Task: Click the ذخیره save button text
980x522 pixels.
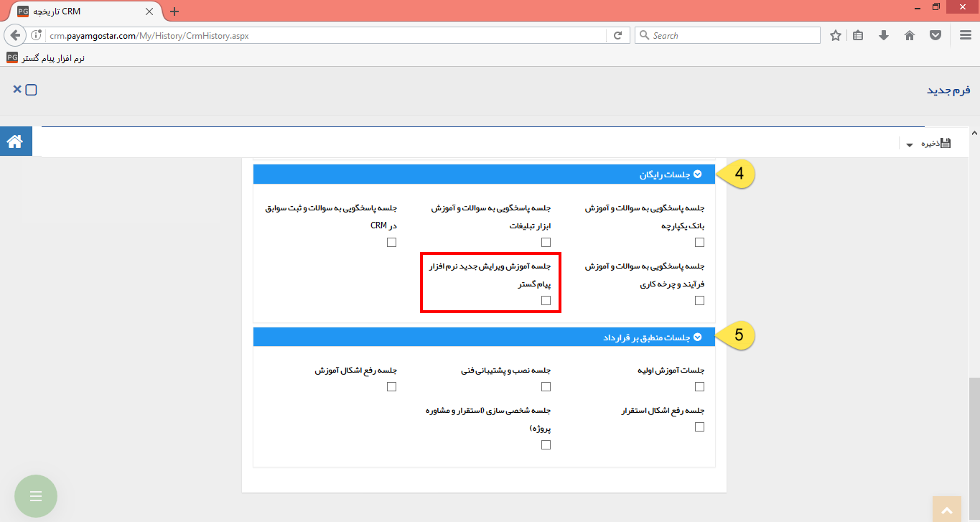Action: 930,144
